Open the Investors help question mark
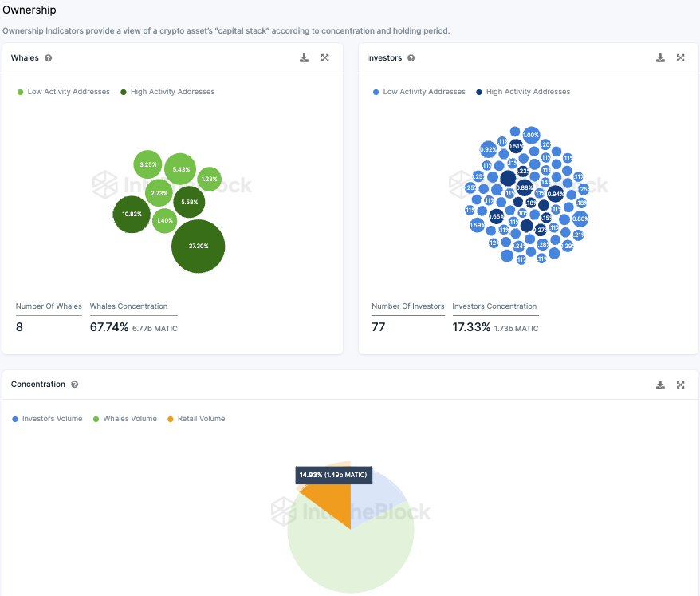Screen dimensions: 700x596 point(411,58)
